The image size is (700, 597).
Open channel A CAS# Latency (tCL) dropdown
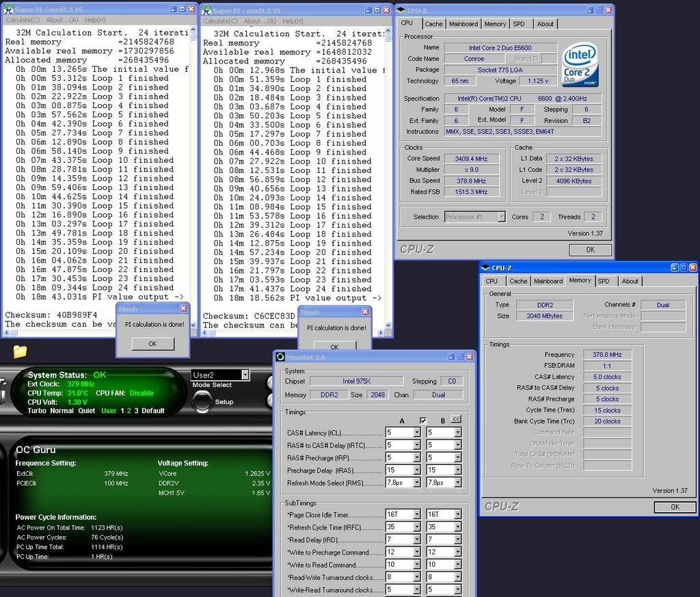[x=416, y=432]
